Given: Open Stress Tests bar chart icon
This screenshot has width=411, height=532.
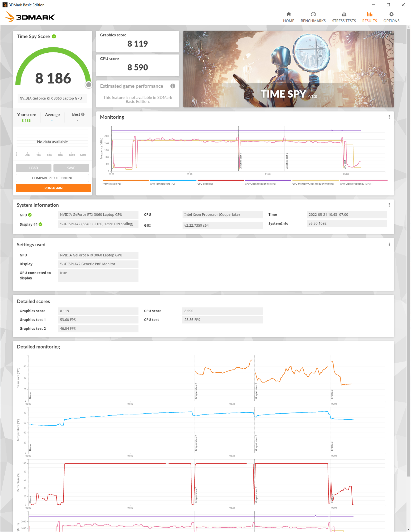Looking at the screenshot, I should coord(343,14).
